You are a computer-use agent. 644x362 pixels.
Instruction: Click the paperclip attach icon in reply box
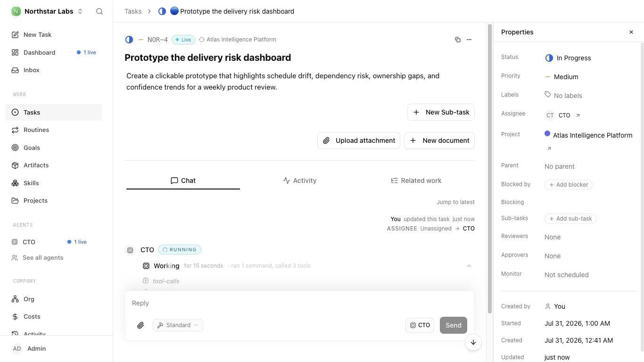[140, 325]
